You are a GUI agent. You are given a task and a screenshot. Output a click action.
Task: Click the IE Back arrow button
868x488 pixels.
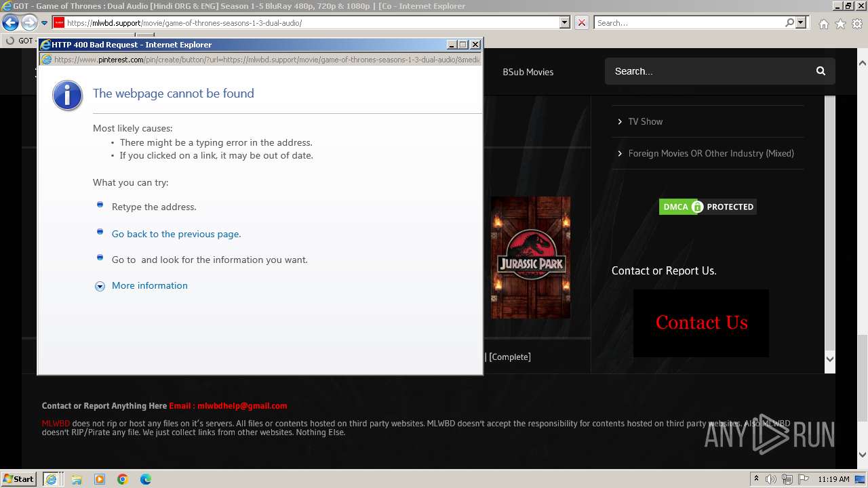coord(10,23)
